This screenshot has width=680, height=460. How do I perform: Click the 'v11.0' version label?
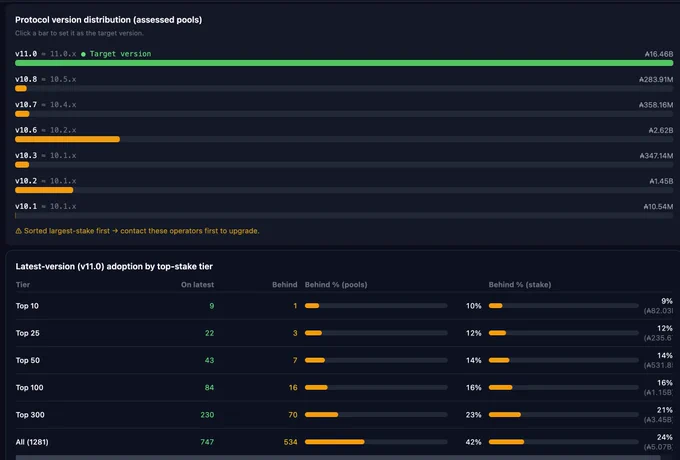coord(26,54)
